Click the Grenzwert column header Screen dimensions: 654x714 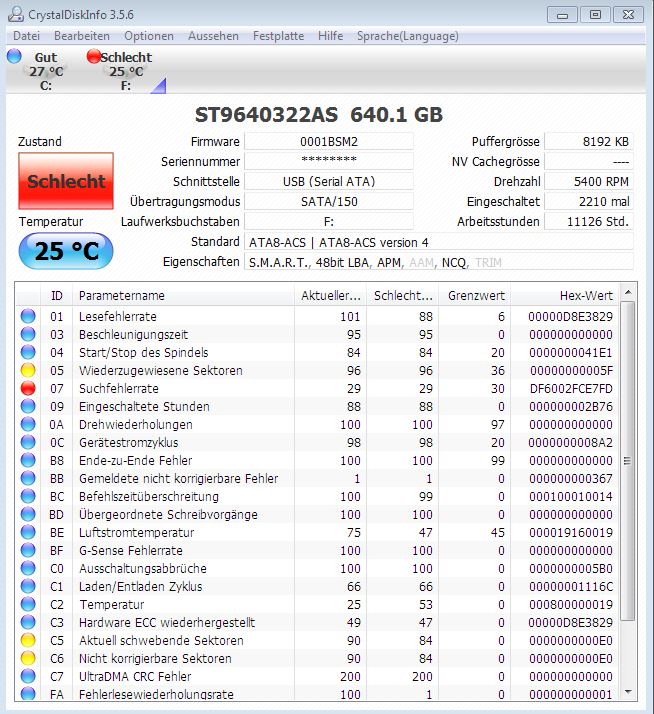(x=475, y=296)
